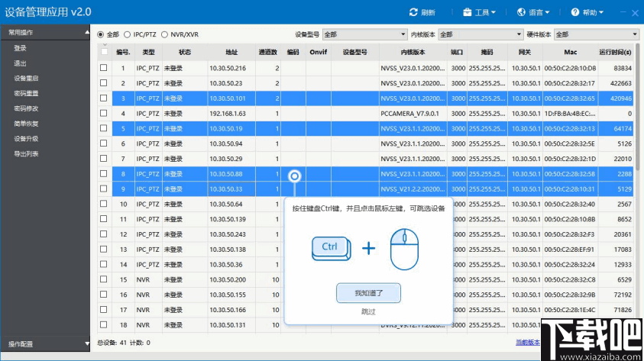The width and height of the screenshot is (644, 361).
Task: Sort by the 通道数 column header
Action: click(268, 52)
